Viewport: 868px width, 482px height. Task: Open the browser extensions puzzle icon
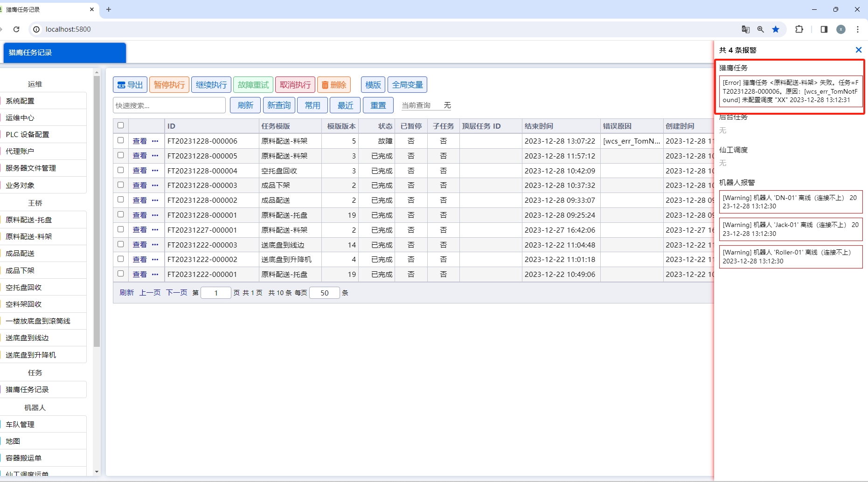pos(799,29)
